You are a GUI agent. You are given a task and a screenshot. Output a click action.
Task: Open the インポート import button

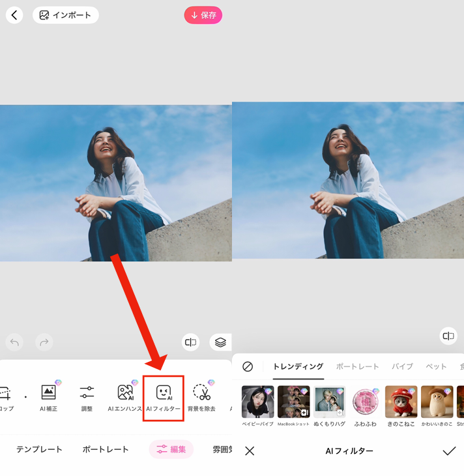click(x=66, y=15)
